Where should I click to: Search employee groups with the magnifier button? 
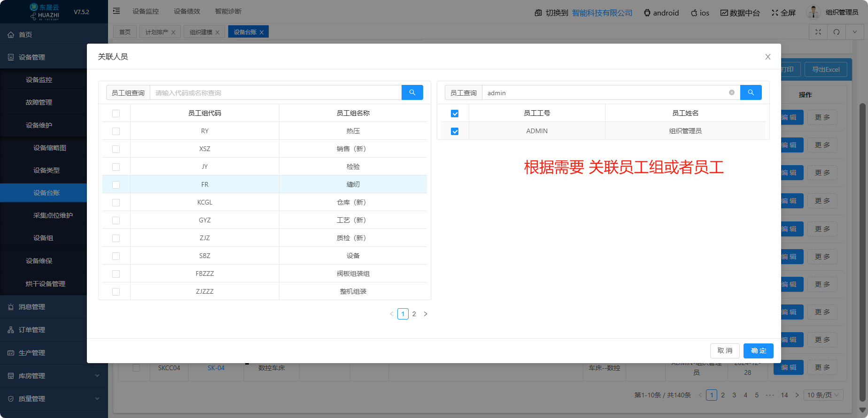point(412,92)
